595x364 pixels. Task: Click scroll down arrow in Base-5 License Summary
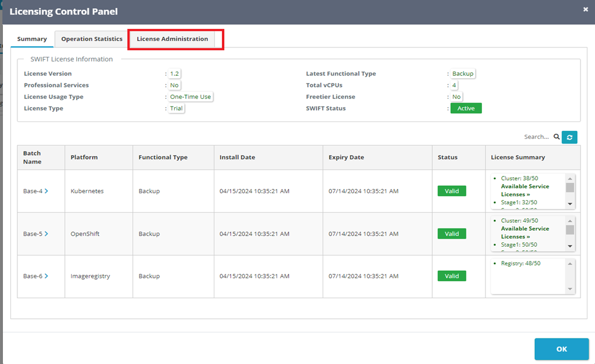coord(570,246)
